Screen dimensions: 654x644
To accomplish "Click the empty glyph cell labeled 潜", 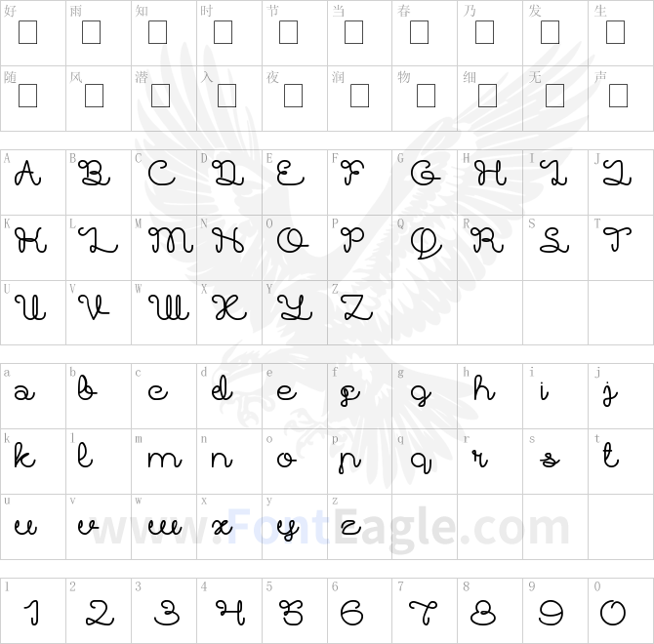I will [x=164, y=99].
